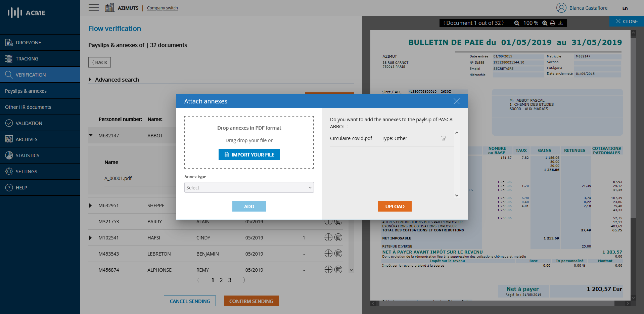Go to Archives in the sidebar
The width and height of the screenshot is (644, 314).
pyautogui.click(x=27, y=139)
